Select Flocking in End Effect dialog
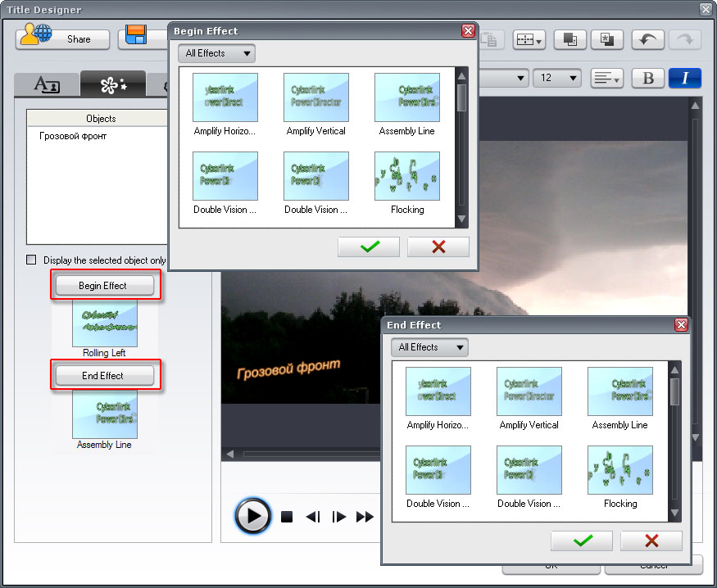717x588 pixels. point(620,470)
